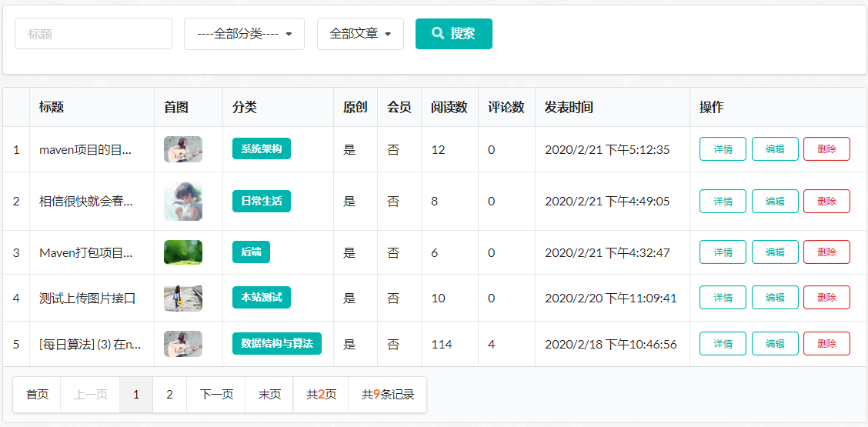The image size is (868, 427).
Task: Click the 系统架构 category tag
Action: [262, 148]
